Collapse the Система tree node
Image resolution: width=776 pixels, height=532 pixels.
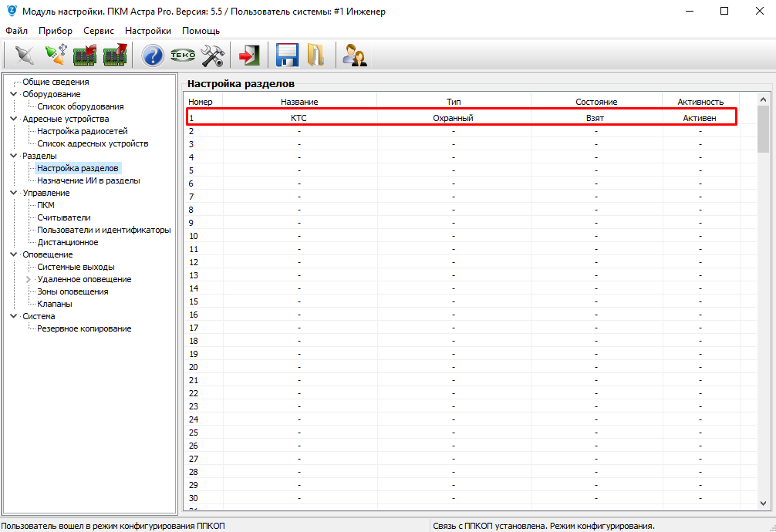13,316
